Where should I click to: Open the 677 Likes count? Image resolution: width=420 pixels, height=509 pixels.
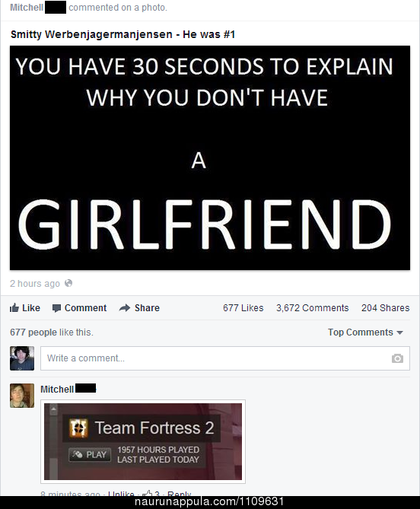click(x=243, y=307)
